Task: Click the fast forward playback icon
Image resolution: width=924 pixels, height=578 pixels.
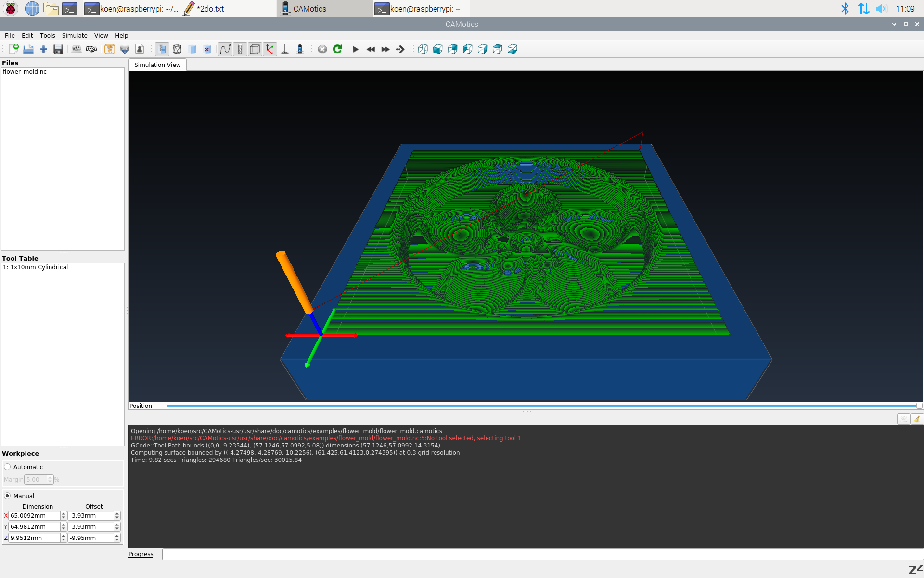Action: click(385, 49)
